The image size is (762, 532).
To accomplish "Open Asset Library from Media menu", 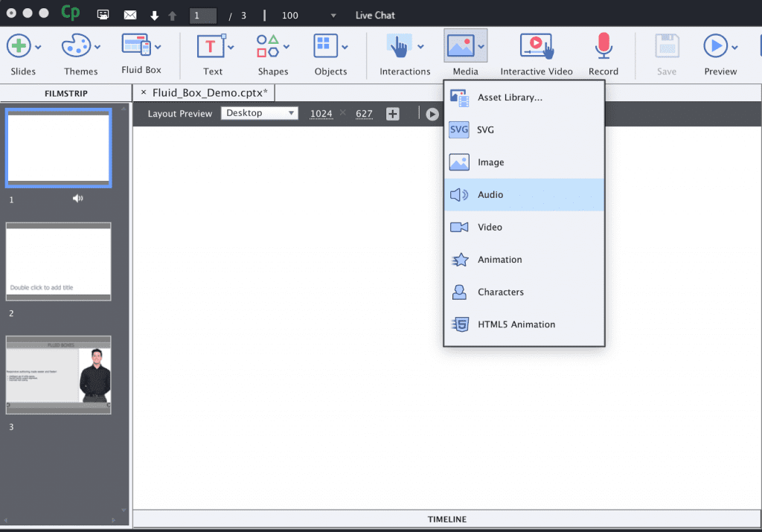I will coord(524,97).
